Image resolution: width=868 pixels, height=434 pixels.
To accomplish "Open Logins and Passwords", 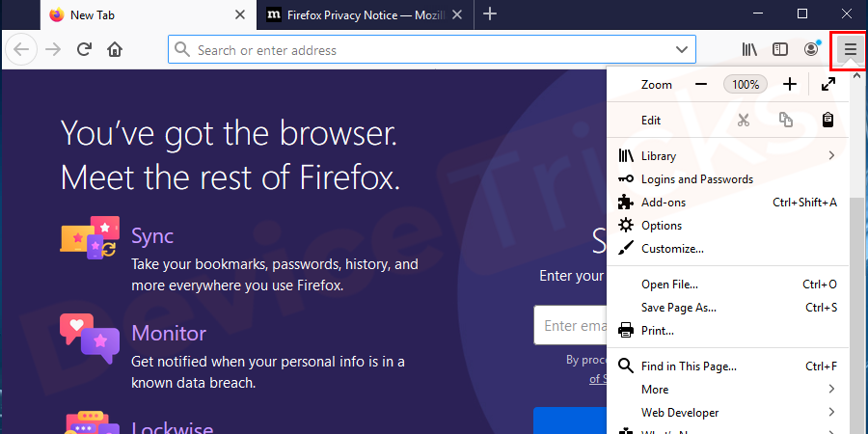I will pos(728,179).
